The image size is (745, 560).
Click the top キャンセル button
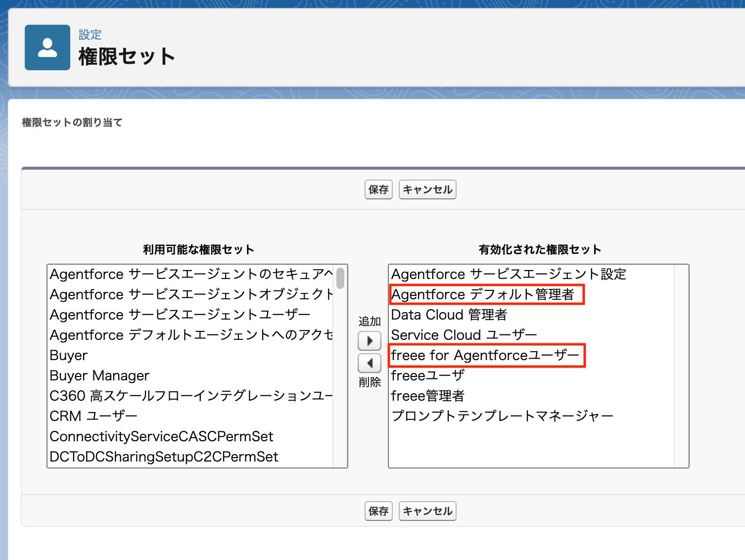point(427,189)
